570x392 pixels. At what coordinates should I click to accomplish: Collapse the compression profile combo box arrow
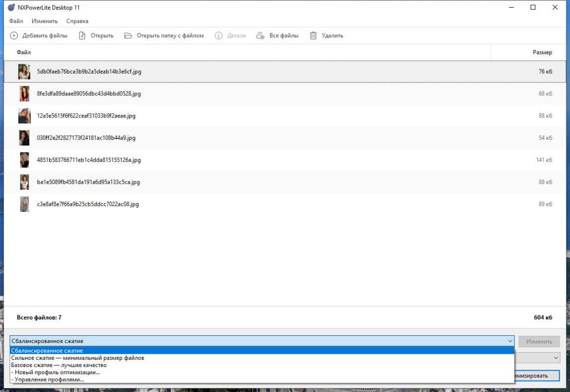(510, 341)
